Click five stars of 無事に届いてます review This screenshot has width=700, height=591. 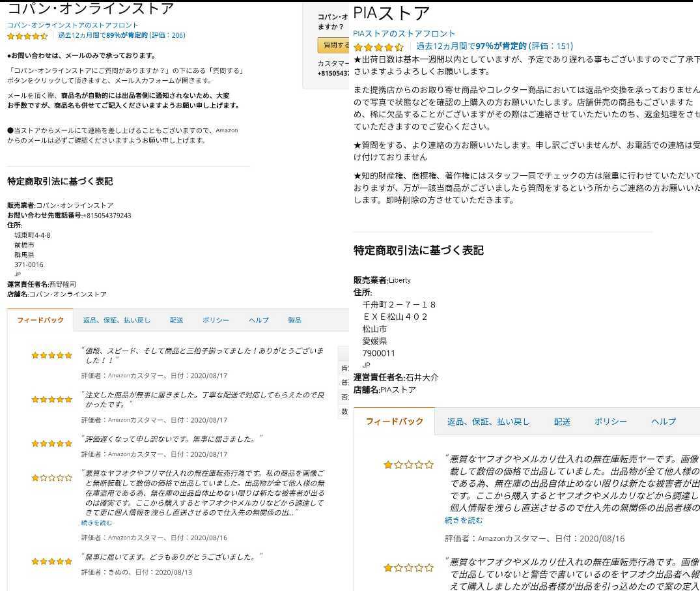point(52,562)
